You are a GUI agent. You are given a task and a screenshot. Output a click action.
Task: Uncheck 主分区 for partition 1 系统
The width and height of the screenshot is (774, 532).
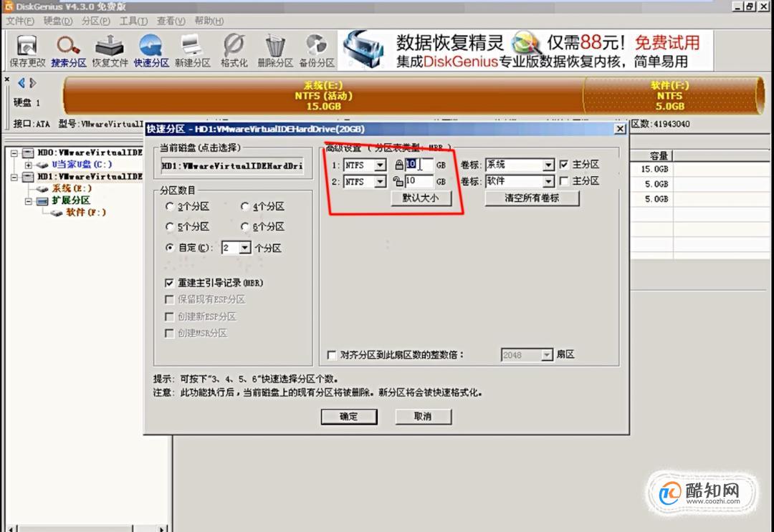(564, 164)
